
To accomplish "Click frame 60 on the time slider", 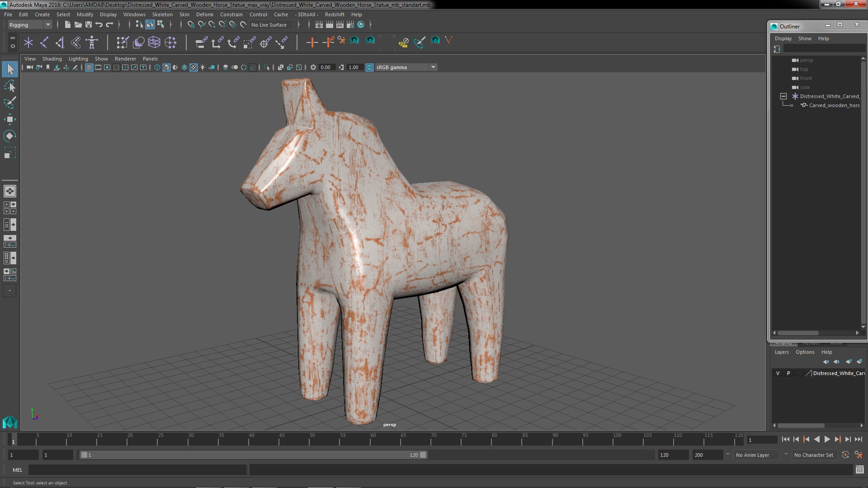I will tap(373, 440).
